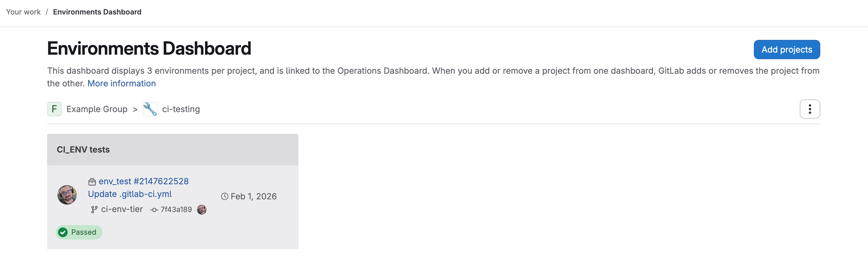Open the More information link
The height and width of the screenshot is (261, 868).
coord(121,83)
